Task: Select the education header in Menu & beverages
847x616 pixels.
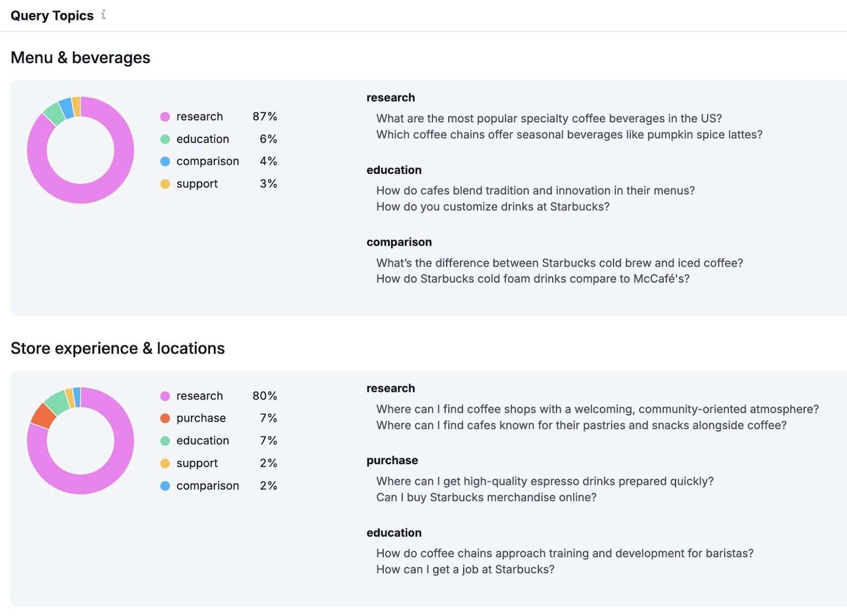Action: [x=394, y=170]
